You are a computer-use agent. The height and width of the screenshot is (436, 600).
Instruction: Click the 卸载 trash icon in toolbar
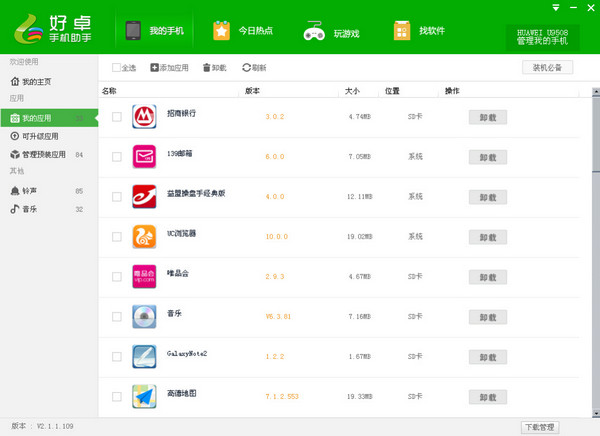click(207, 68)
